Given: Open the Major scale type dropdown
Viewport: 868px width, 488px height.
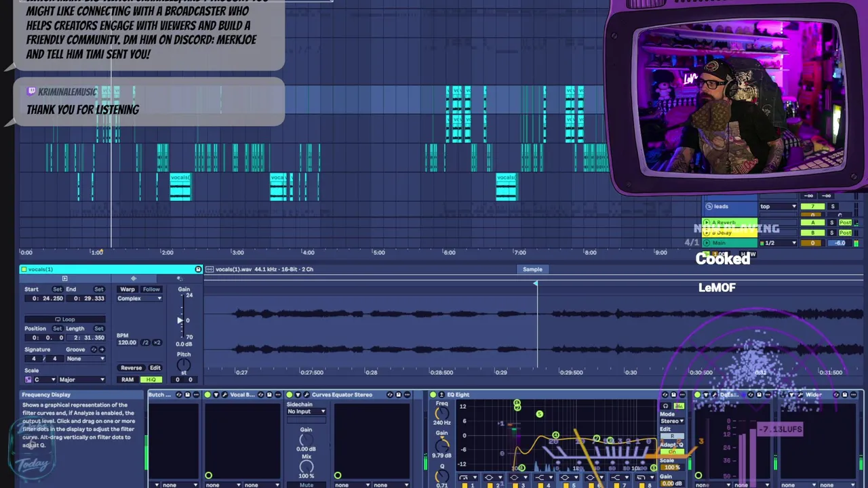Looking at the screenshot, I should pos(81,380).
